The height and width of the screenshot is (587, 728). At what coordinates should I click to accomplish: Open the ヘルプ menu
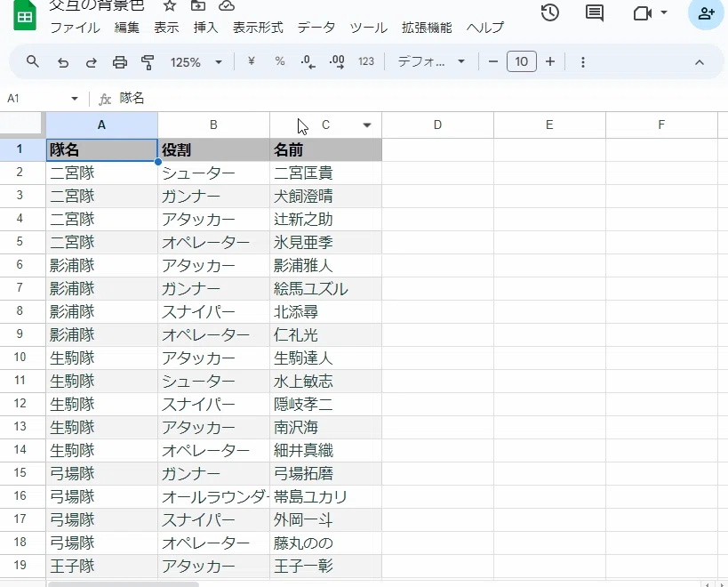485,28
